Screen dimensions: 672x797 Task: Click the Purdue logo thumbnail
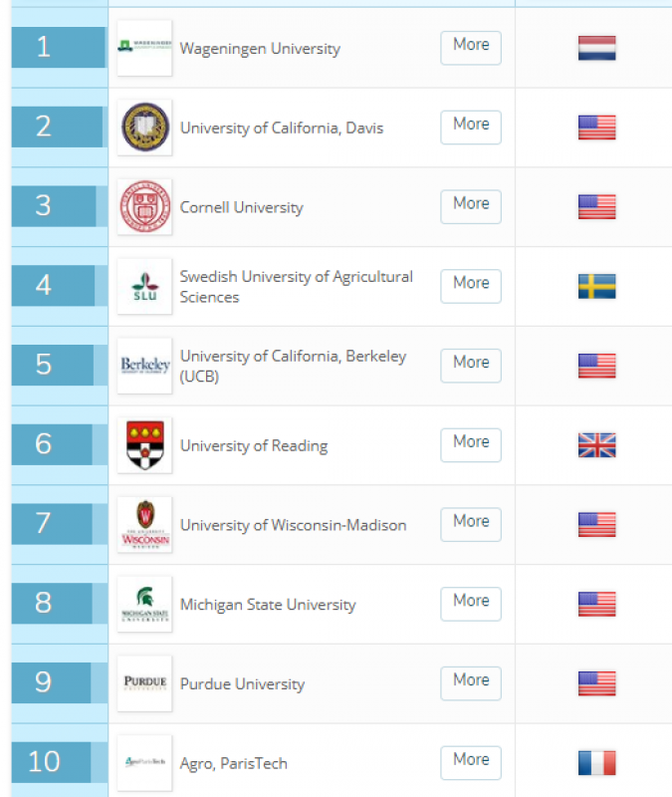pyautogui.click(x=144, y=683)
